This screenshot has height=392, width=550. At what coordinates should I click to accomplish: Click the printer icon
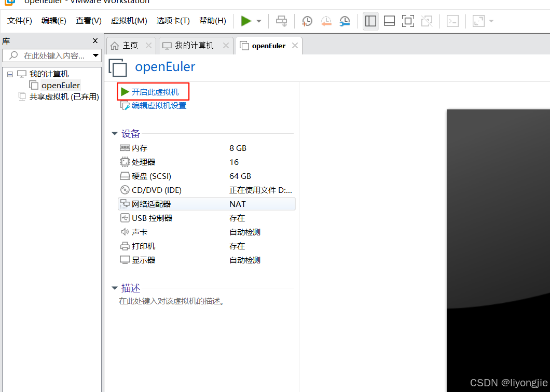(x=125, y=246)
